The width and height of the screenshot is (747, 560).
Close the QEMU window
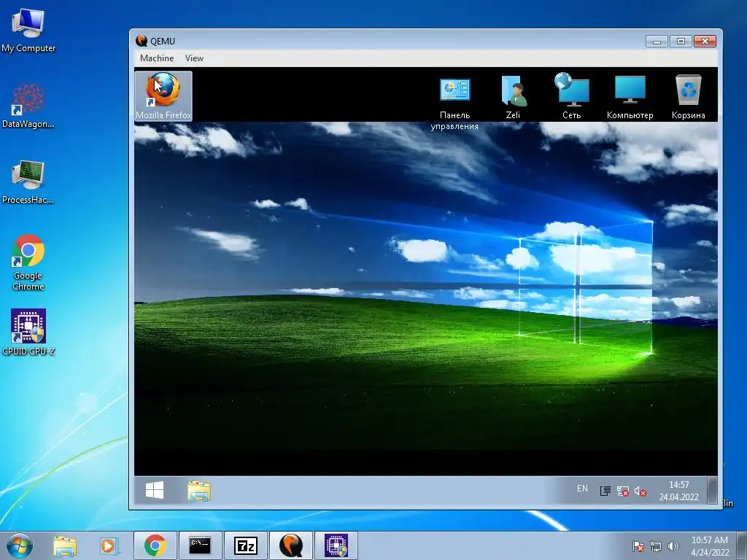click(x=705, y=42)
